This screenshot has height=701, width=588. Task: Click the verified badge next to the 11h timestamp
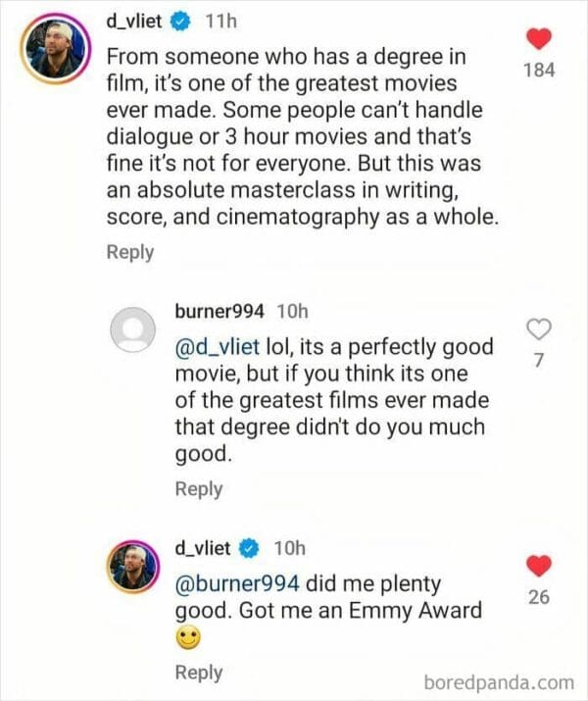[181, 20]
